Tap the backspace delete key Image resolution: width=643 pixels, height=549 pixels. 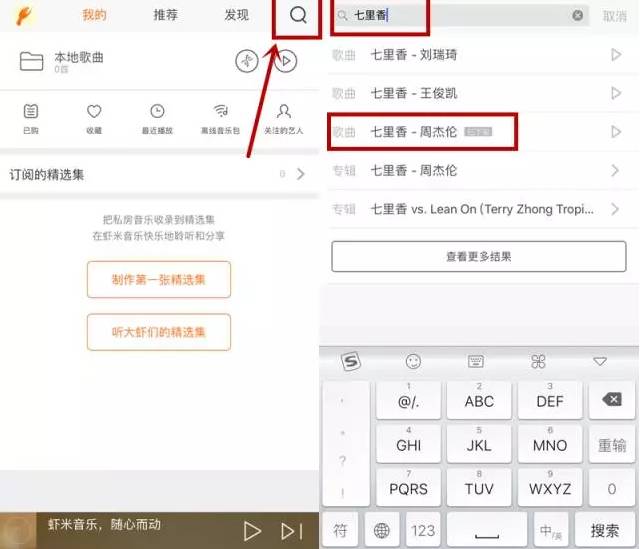tap(612, 400)
